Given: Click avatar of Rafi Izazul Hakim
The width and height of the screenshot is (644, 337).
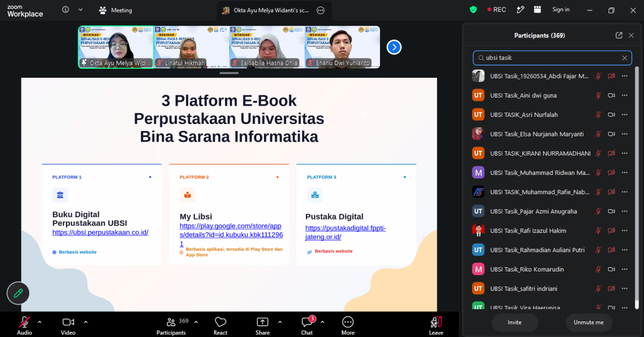Looking at the screenshot, I should [478, 231].
